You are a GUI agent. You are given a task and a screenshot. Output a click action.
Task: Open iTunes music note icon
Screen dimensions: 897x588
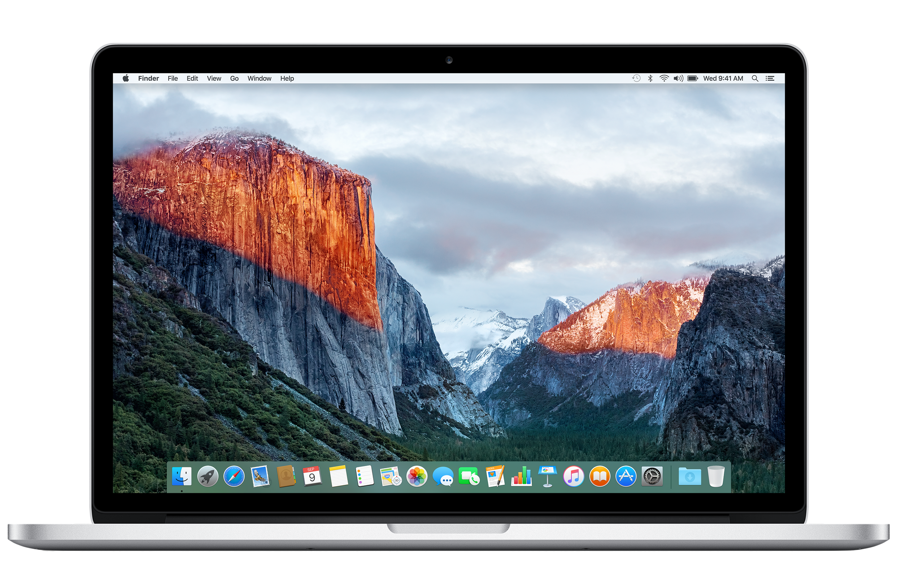coord(574,476)
